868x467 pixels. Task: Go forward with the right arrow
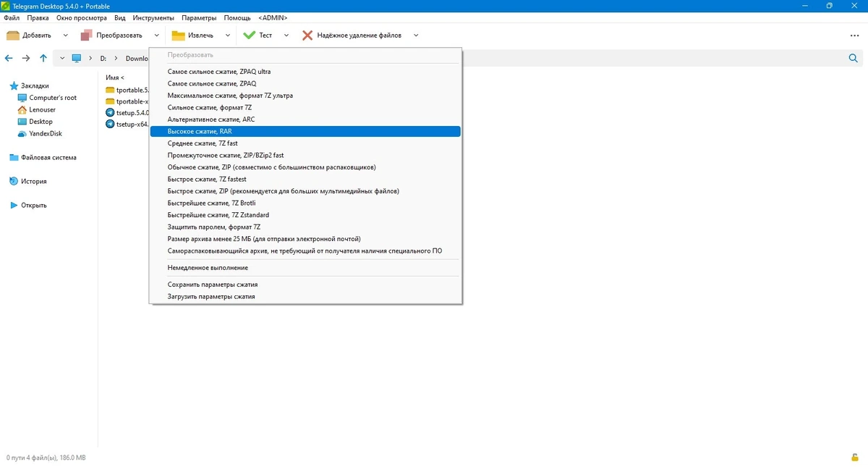pos(26,58)
